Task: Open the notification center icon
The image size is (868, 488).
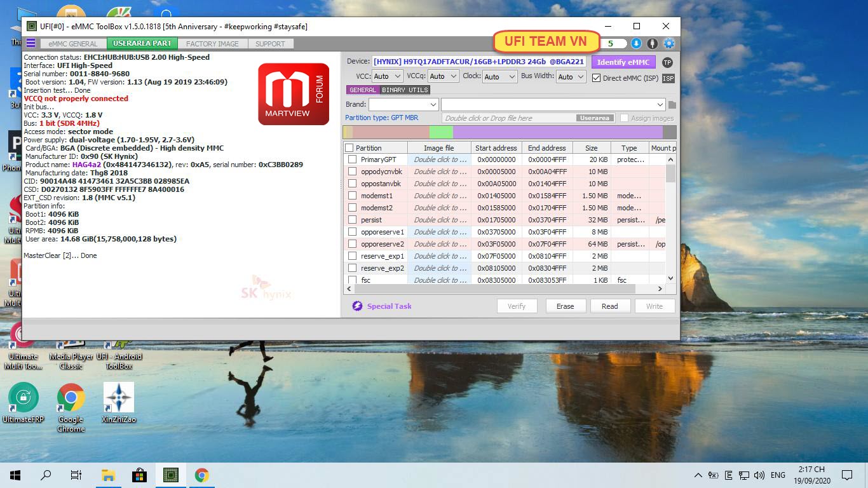Action: tap(846, 475)
